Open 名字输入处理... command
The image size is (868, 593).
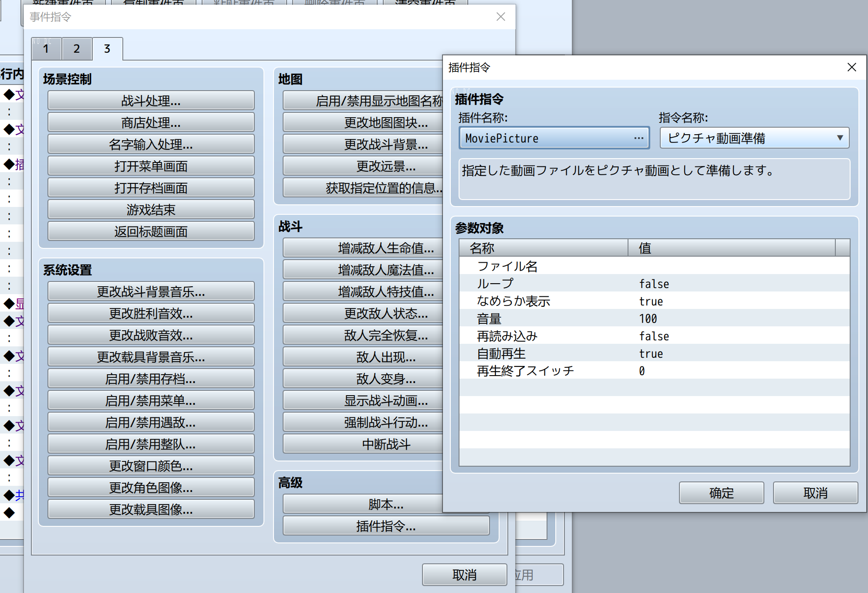(151, 144)
